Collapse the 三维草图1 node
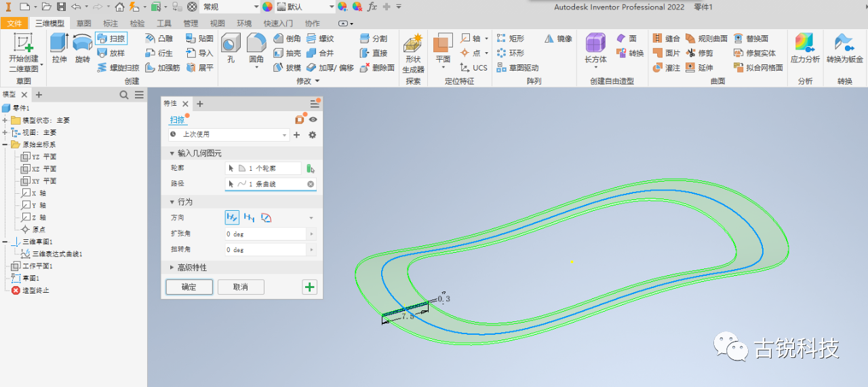868x387 pixels. [5, 241]
